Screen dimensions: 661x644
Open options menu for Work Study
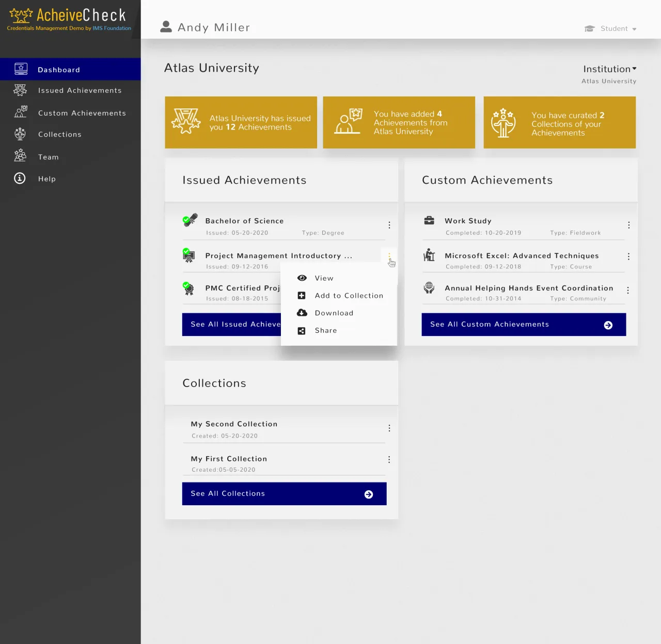tap(628, 225)
